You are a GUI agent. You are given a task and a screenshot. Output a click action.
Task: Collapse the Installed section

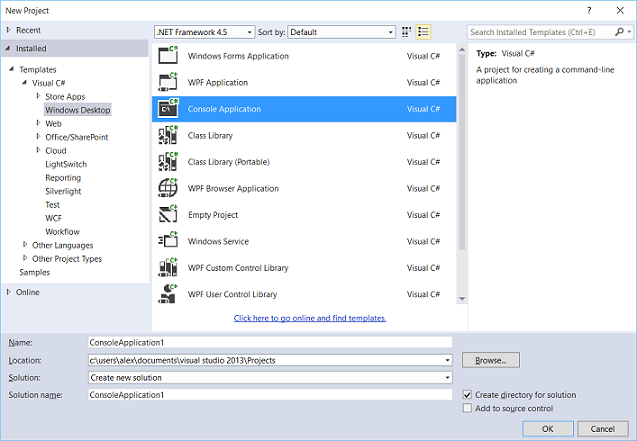pos(8,48)
